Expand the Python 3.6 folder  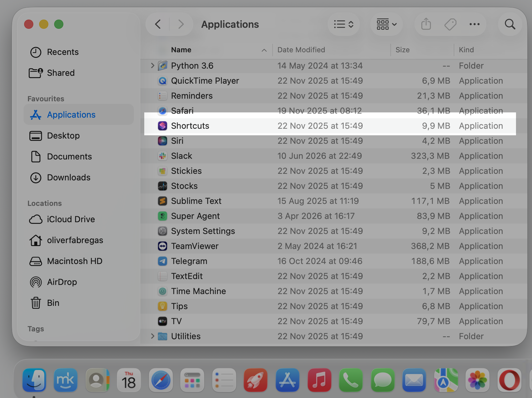[x=152, y=66]
